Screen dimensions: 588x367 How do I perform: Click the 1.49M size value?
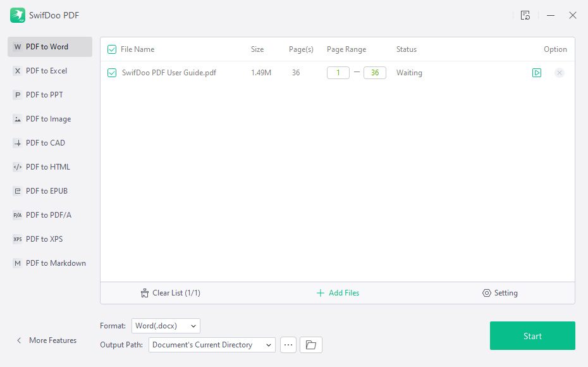coord(261,73)
